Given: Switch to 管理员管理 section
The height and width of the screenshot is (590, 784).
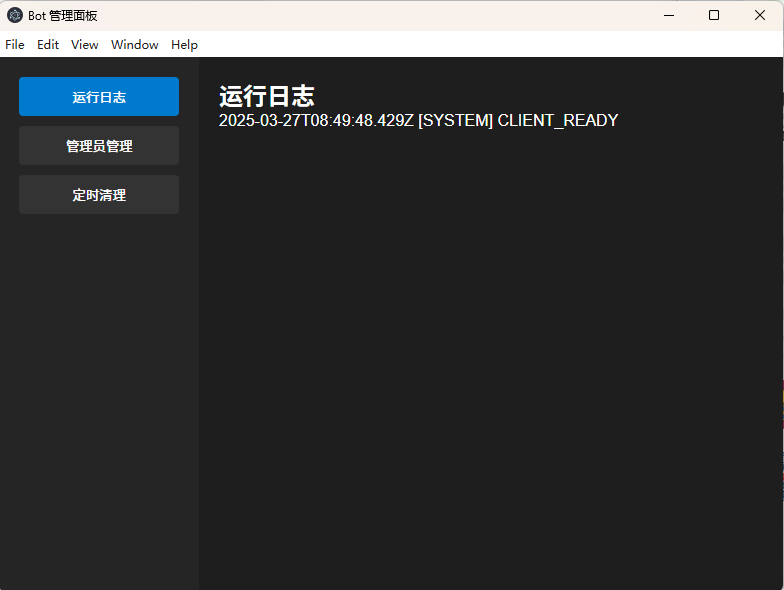Looking at the screenshot, I should pos(99,146).
